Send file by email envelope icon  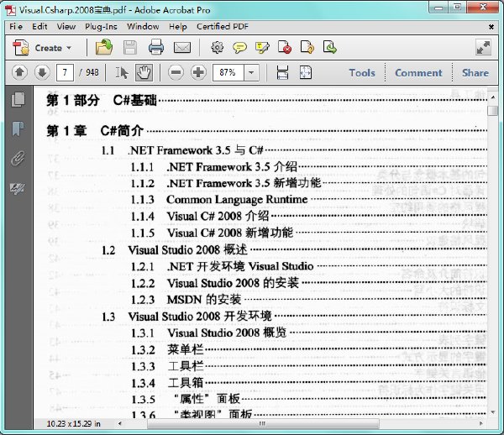point(182,48)
